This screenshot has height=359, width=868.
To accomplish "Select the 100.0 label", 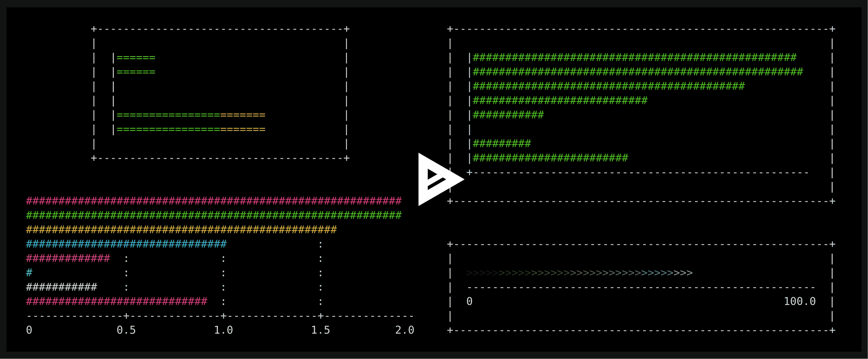I will tap(800, 301).
